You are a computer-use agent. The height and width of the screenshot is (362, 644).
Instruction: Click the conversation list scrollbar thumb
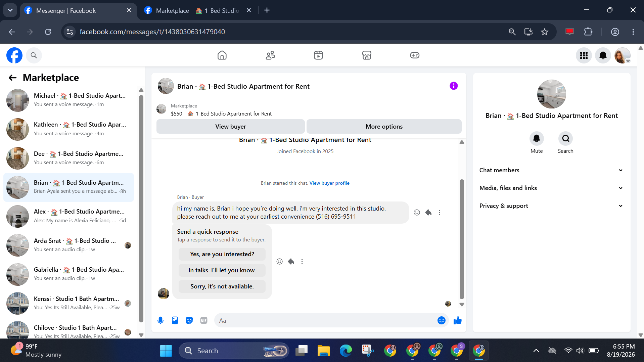pyautogui.click(x=141, y=209)
